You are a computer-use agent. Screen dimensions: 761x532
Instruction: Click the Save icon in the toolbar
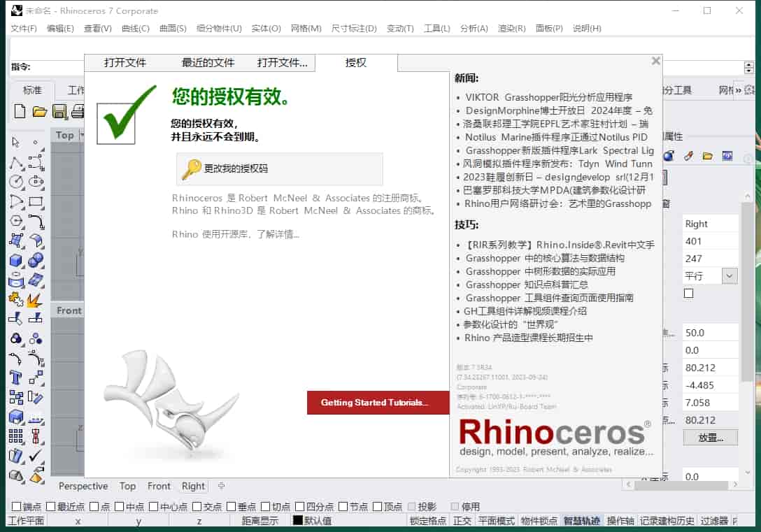point(59,110)
